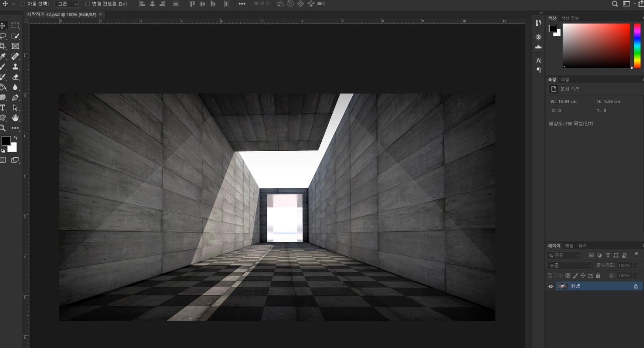Open the 조정 panel tab

pos(565,80)
